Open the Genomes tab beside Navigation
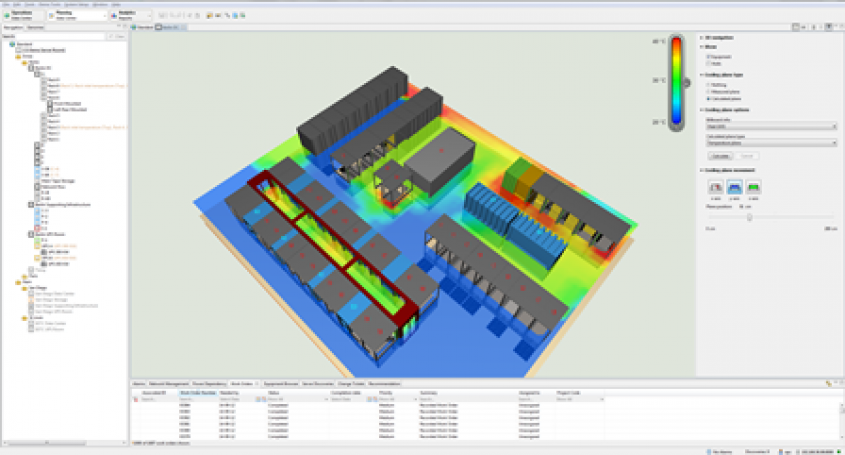This screenshot has width=845, height=455. point(35,27)
